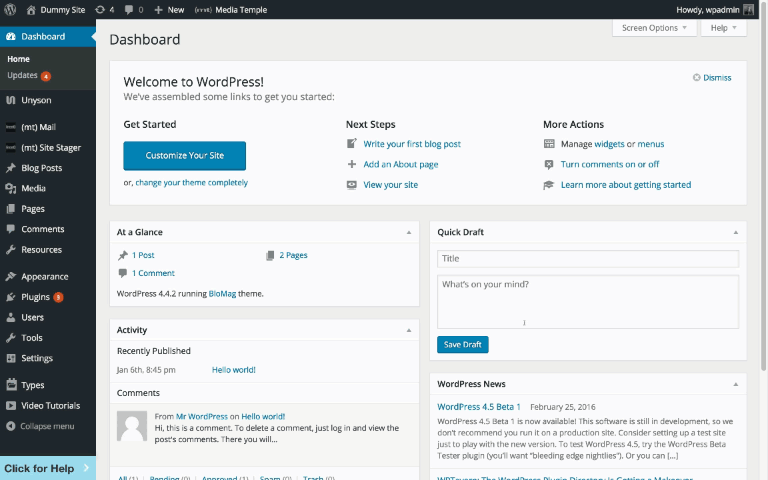Collapse the Activity widget
Viewport: 768px width, 480px height.
408,330
